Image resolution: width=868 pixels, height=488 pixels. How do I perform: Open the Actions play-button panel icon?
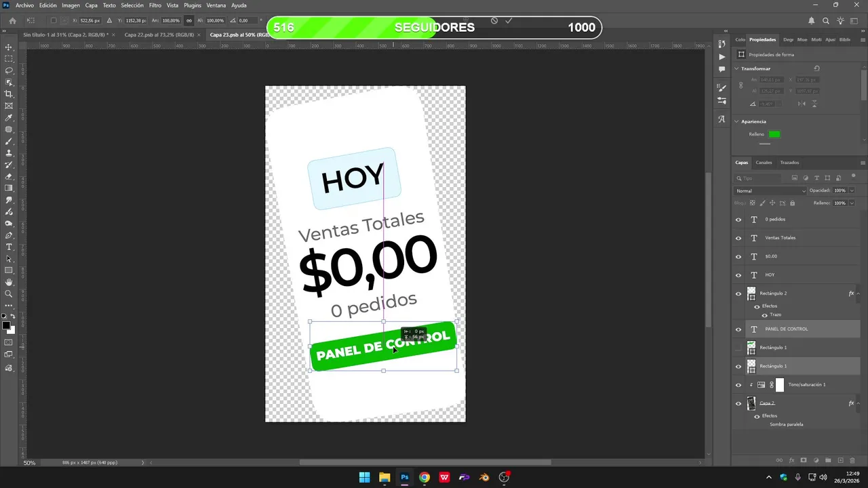(x=722, y=57)
